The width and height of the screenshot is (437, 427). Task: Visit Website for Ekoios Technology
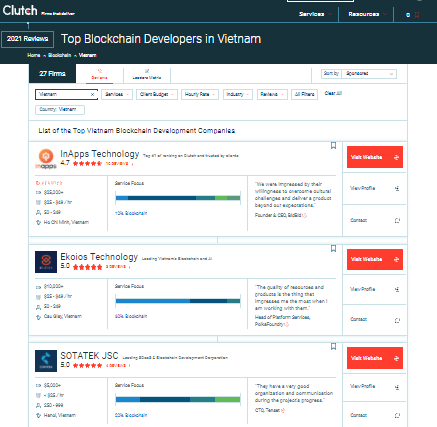[375, 259]
